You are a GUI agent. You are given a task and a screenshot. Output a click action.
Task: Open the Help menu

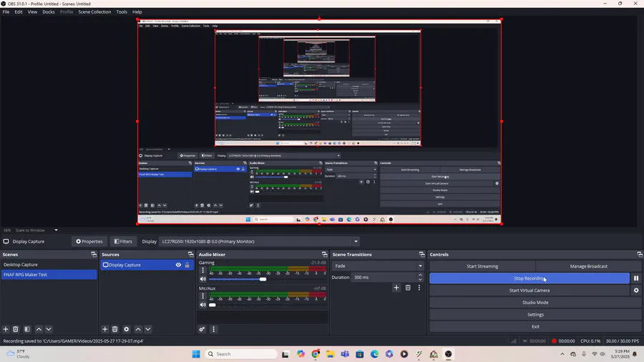[x=137, y=12]
